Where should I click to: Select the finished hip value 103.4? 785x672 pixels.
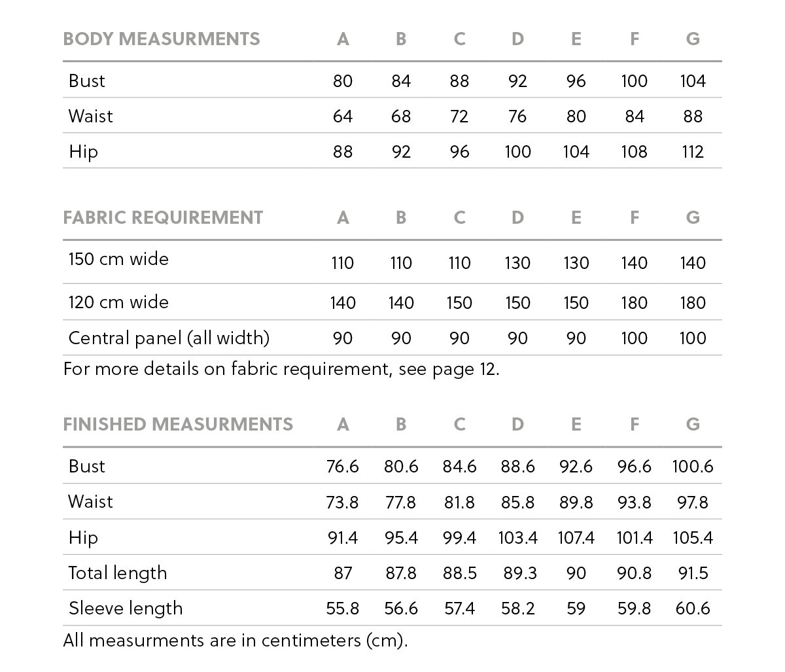pos(517,538)
